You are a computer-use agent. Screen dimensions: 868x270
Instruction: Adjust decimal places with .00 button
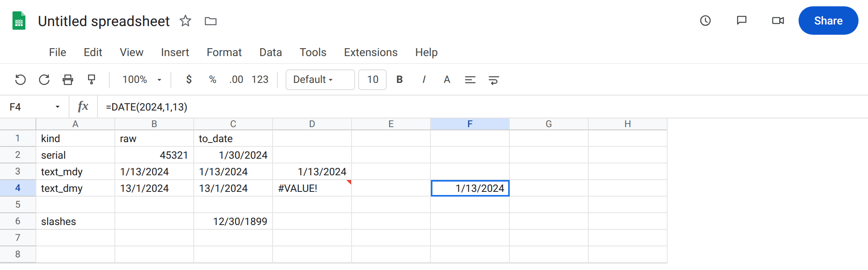(236, 80)
